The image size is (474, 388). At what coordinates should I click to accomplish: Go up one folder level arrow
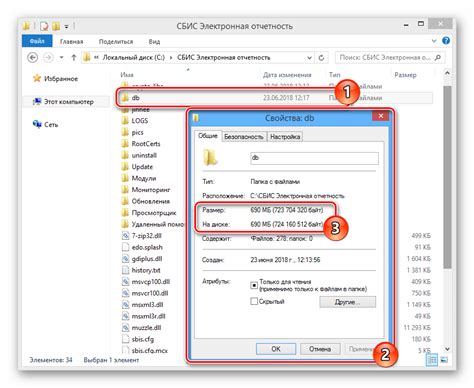[x=74, y=58]
